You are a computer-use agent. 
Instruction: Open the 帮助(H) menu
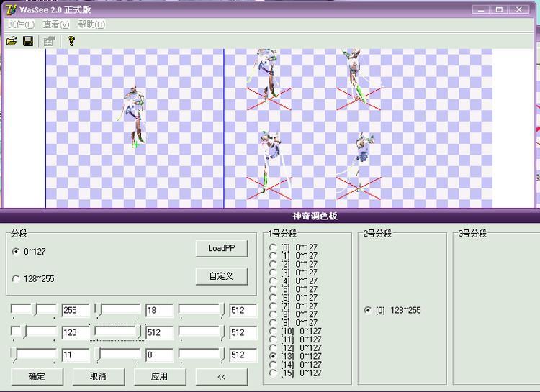pyautogui.click(x=91, y=24)
